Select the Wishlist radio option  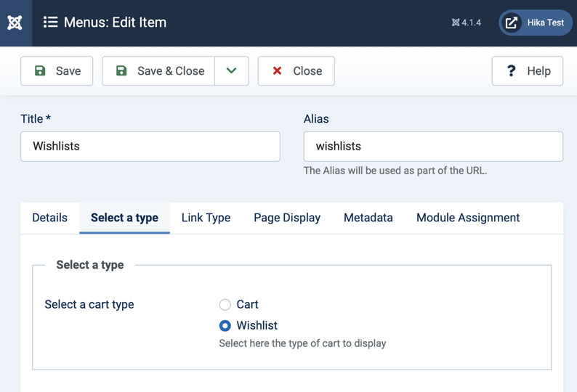coord(225,326)
